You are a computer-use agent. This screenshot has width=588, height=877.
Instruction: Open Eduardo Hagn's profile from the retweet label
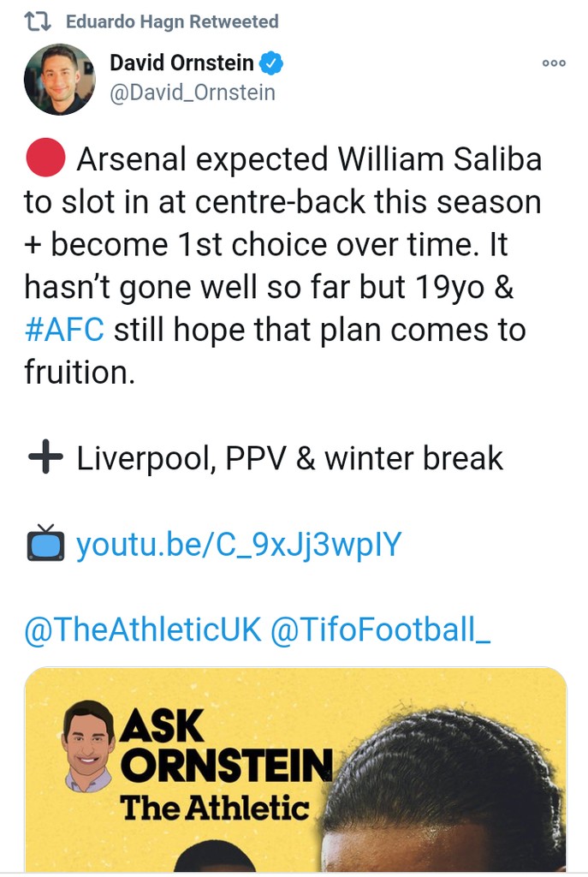click(171, 21)
